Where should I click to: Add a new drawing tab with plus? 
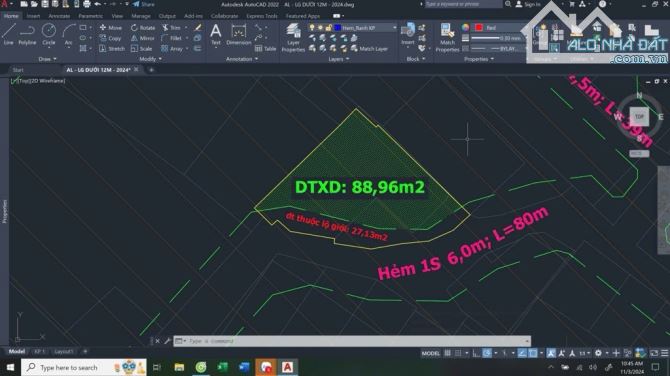tap(151, 70)
